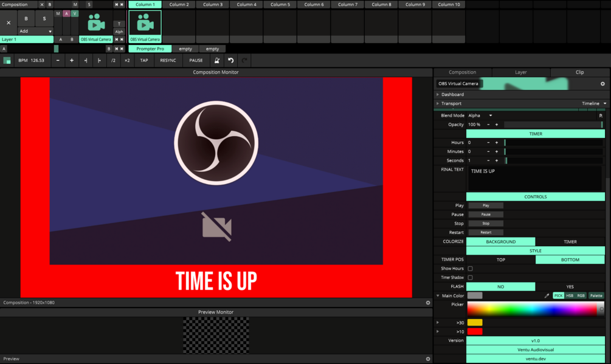
Task: Switch color mode to HSB
Action: 570,296
